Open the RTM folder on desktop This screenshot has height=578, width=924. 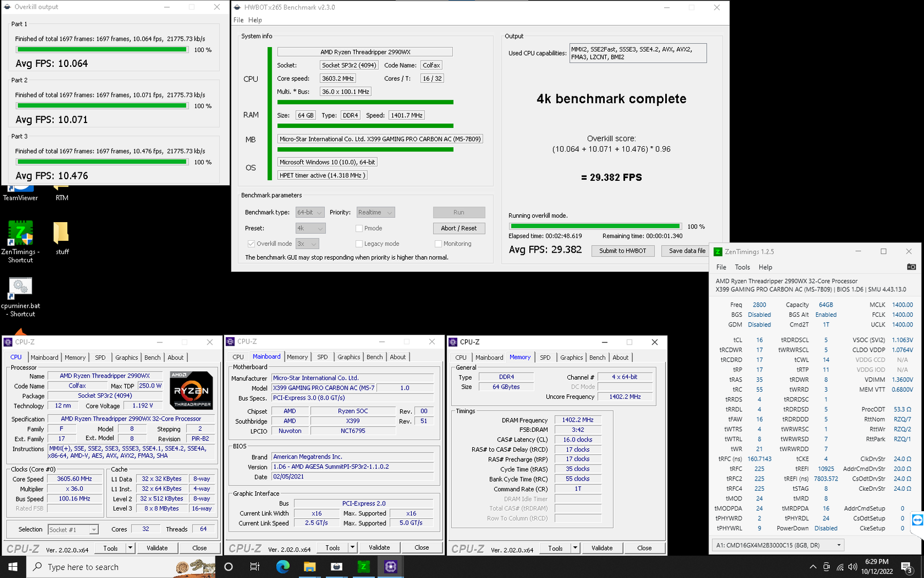pos(61,193)
